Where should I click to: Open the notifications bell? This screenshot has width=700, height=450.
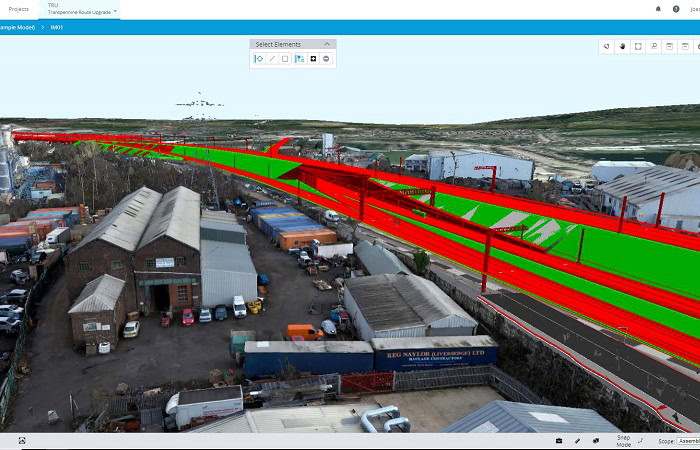tap(658, 9)
